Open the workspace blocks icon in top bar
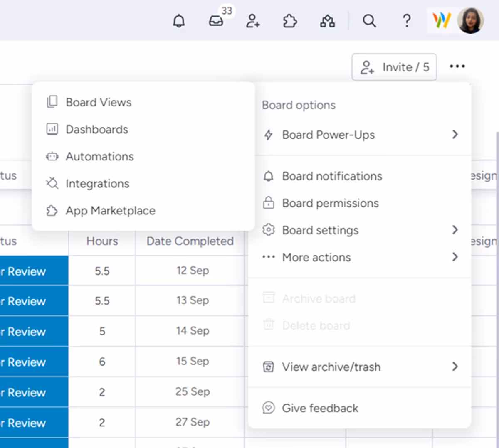499x448 pixels. coord(327,20)
